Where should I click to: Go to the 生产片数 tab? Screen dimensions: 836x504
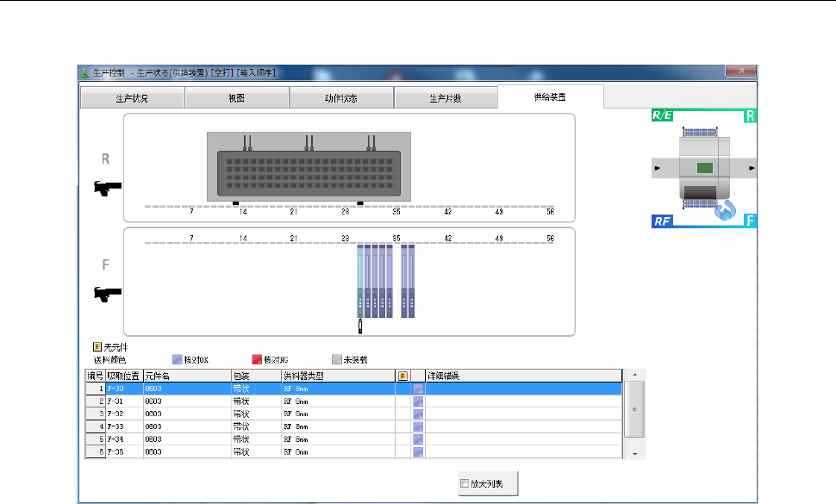(x=446, y=98)
